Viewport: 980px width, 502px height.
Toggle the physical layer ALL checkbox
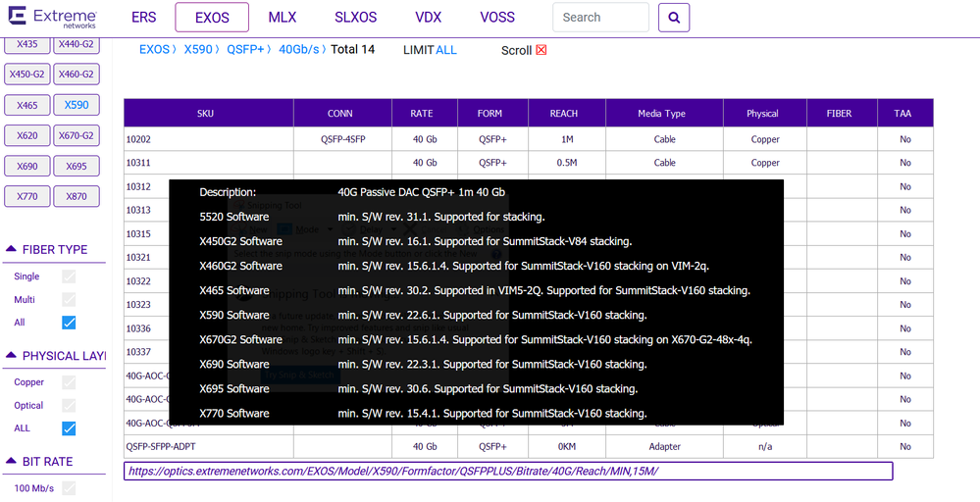tap(69, 428)
